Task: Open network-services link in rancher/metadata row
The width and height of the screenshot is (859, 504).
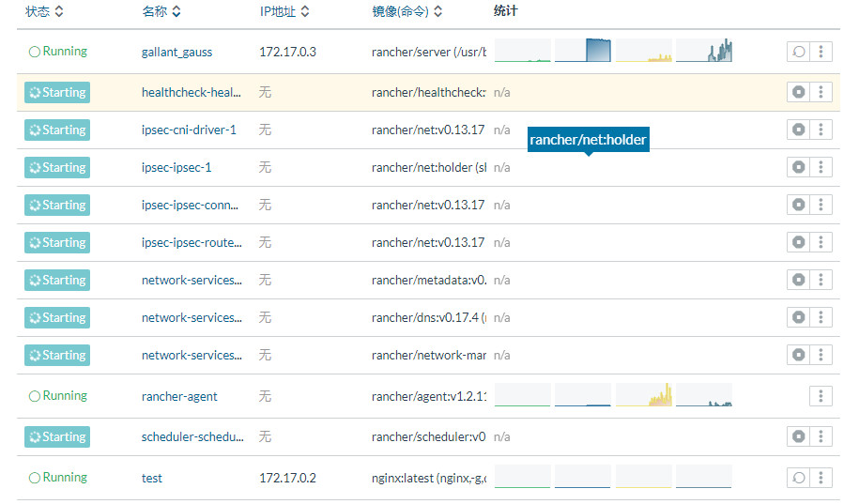Action: [x=192, y=281]
